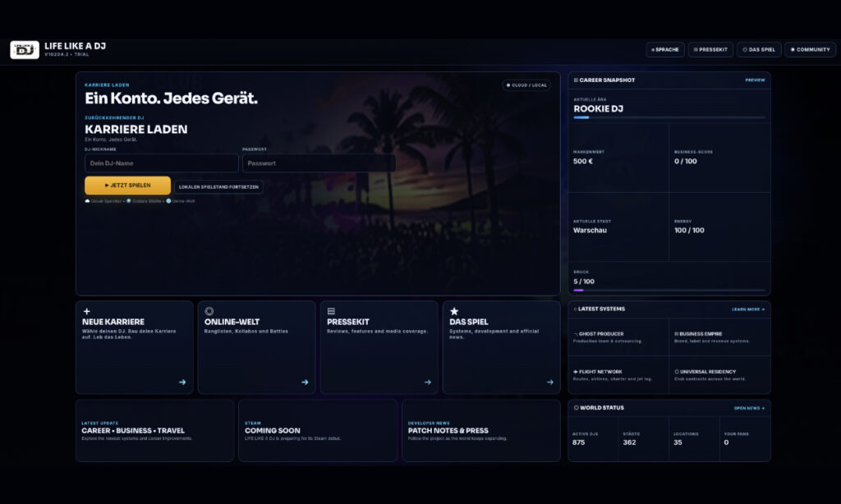The height and width of the screenshot is (504, 841).
Task: Open Das Spiel in the top navigation
Action: coord(759,49)
